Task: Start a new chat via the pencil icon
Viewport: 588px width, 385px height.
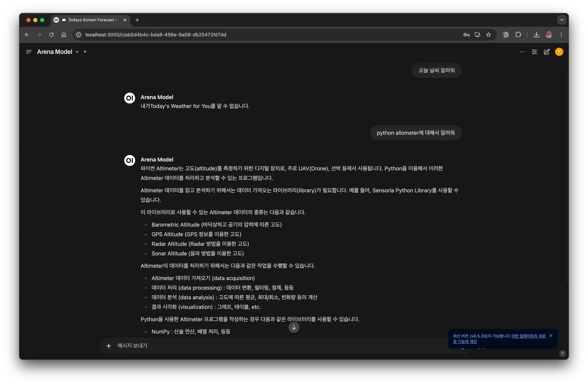Action: [x=547, y=52]
